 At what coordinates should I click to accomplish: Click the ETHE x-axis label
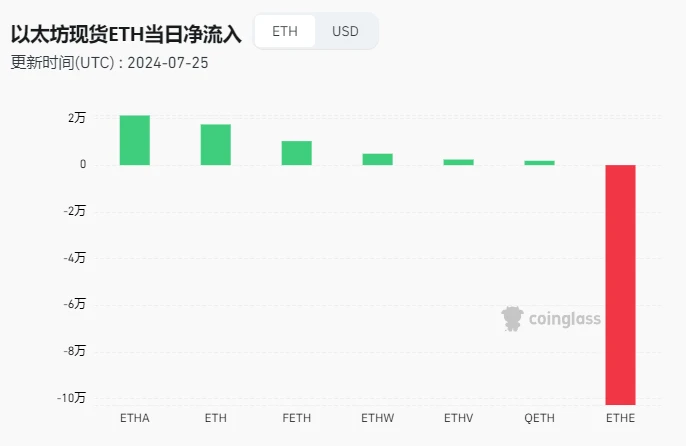coord(620,417)
